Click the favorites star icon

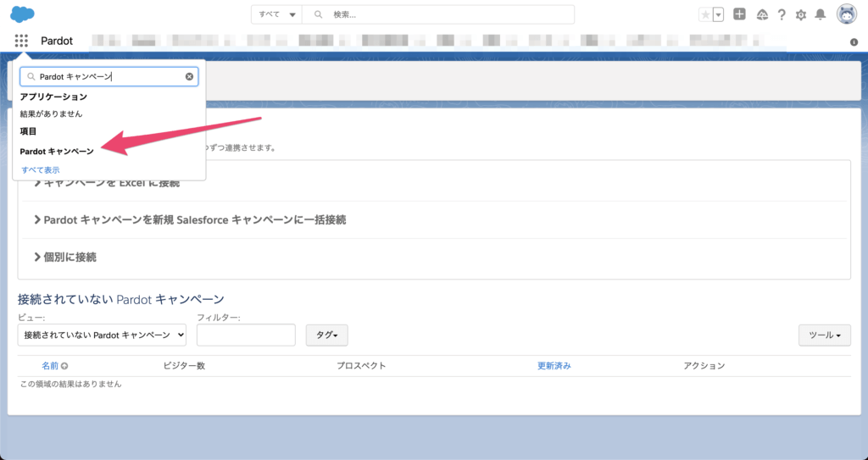(x=705, y=15)
